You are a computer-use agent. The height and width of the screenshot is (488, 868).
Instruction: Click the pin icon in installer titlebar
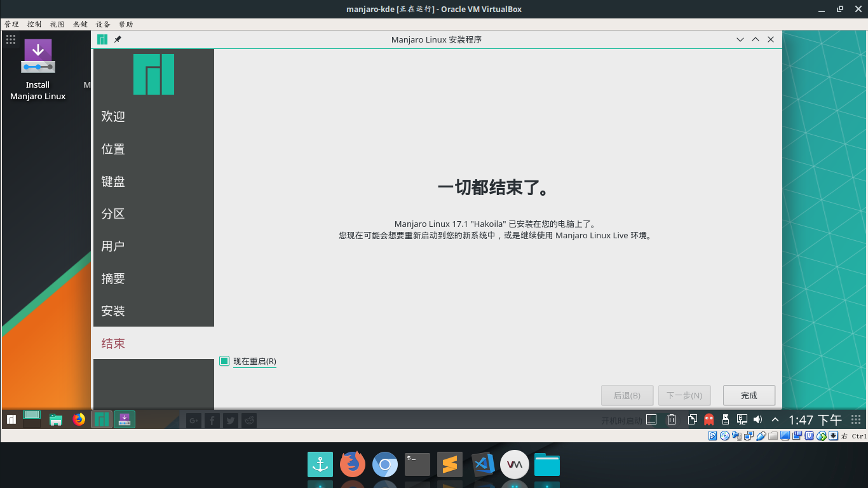tap(118, 39)
